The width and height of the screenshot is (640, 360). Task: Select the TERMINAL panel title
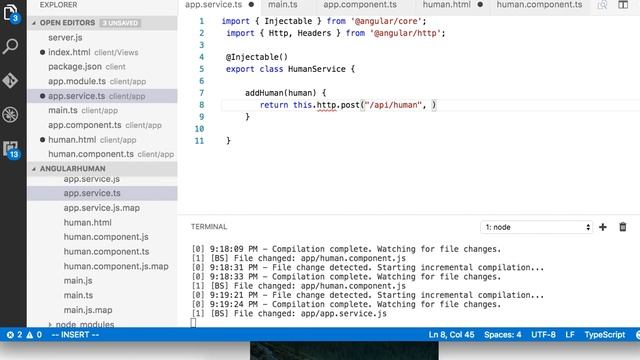(209, 227)
